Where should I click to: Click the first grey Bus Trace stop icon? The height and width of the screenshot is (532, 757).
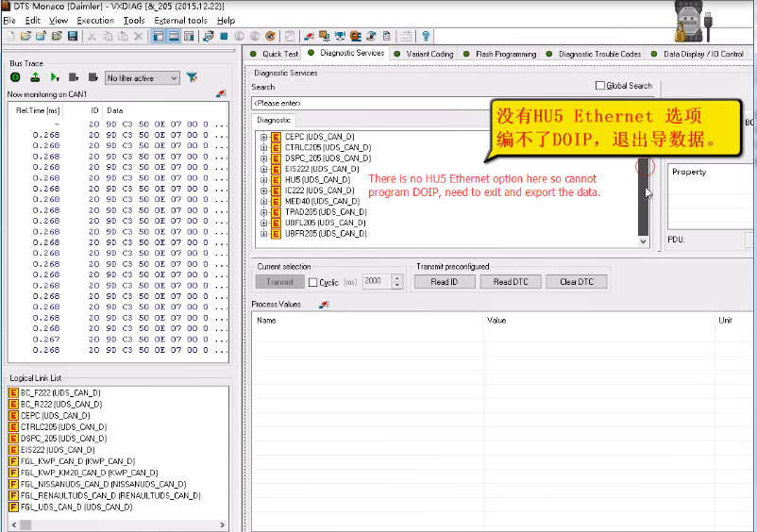[x=74, y=77]
